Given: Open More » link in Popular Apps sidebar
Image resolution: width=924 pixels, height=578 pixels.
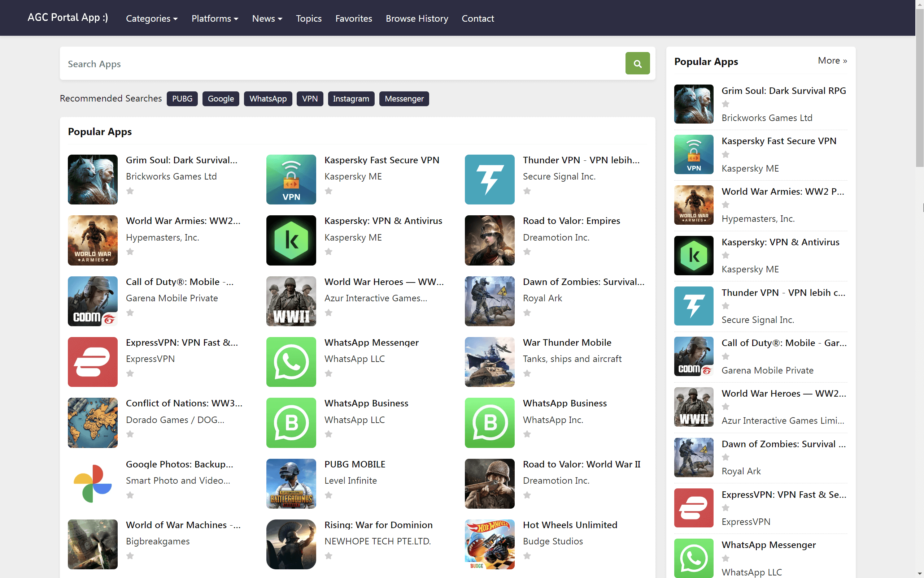Looking at the screenshot, I should (832, 60).
